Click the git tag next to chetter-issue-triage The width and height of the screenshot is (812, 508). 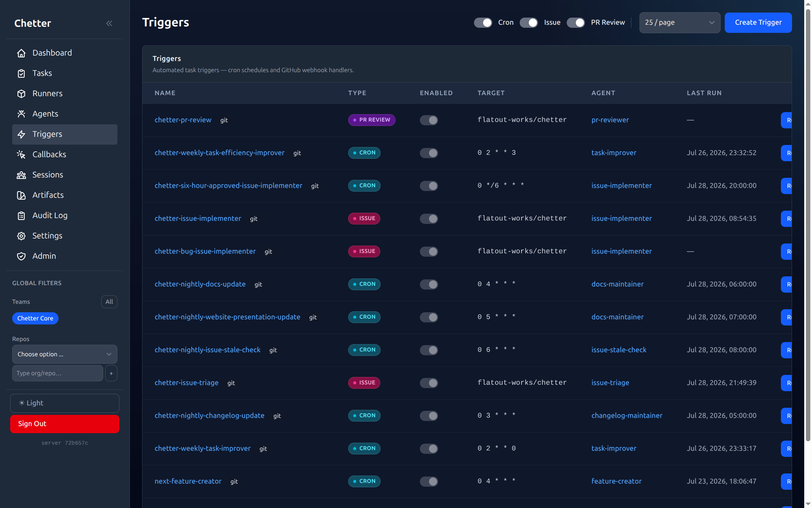tap(231, 383)
